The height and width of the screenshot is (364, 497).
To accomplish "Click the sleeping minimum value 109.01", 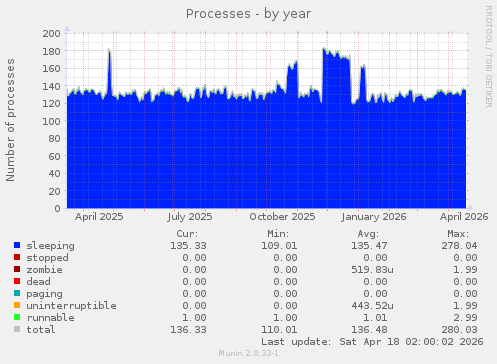I will coord(279,246).
